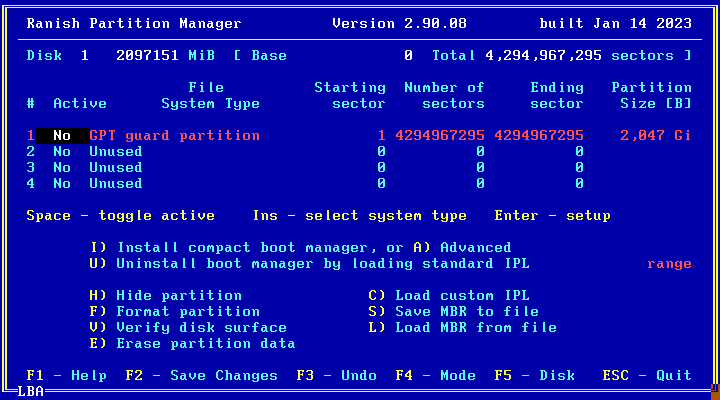Choose 'Load custom IPL' option
The height and width of the screenshot is (400, 720).
pyautogui.click(x=448, y=295)
